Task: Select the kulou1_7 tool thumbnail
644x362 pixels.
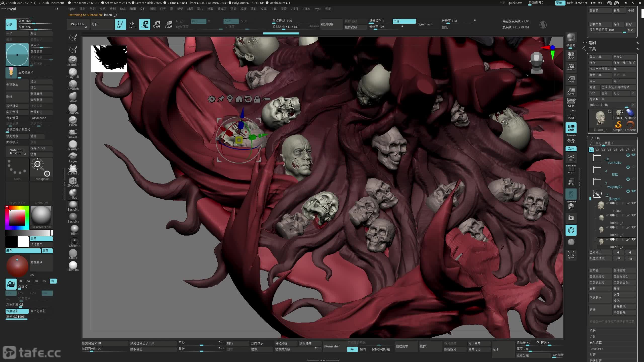Action: pyautogui.click(x=600, y=120)
